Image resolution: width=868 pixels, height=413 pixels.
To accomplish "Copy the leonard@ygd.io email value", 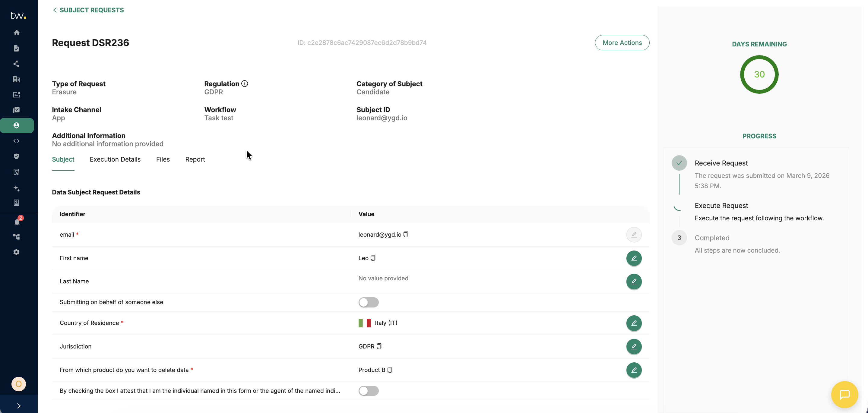I will click(x=406, y=235).
